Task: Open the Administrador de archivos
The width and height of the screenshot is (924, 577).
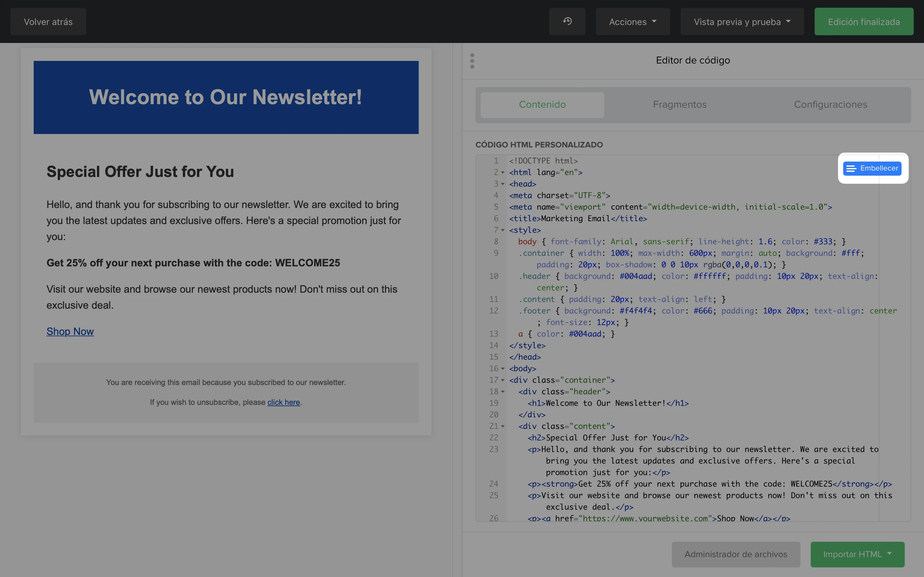Action: [736, 554]
